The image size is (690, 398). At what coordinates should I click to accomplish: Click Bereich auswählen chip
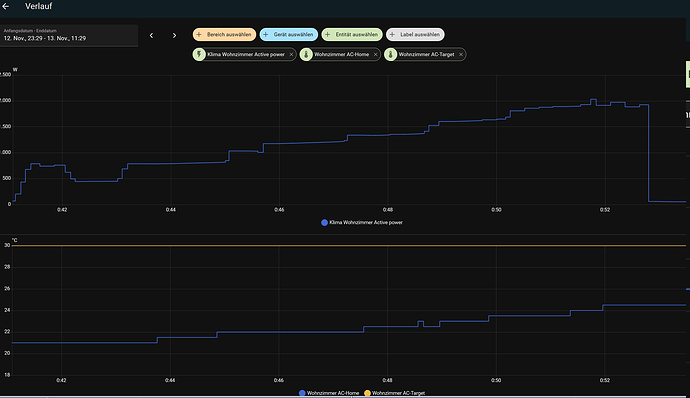[224, 34]
